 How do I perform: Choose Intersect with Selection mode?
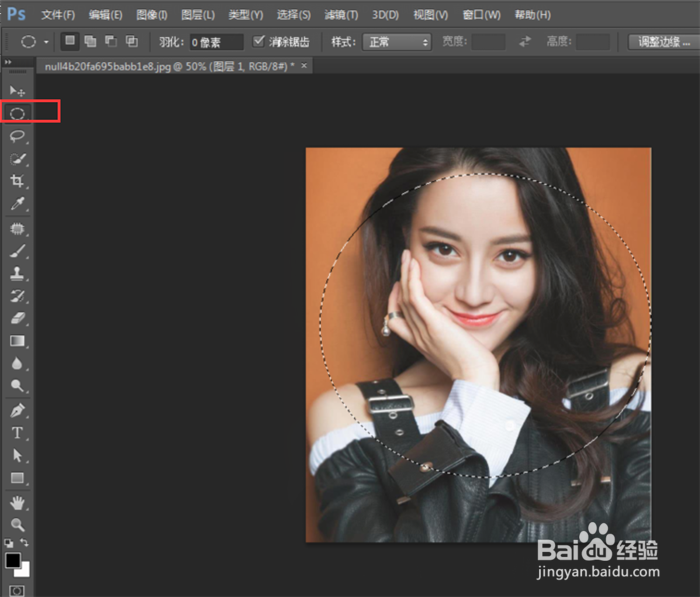[x=131, y=42]
